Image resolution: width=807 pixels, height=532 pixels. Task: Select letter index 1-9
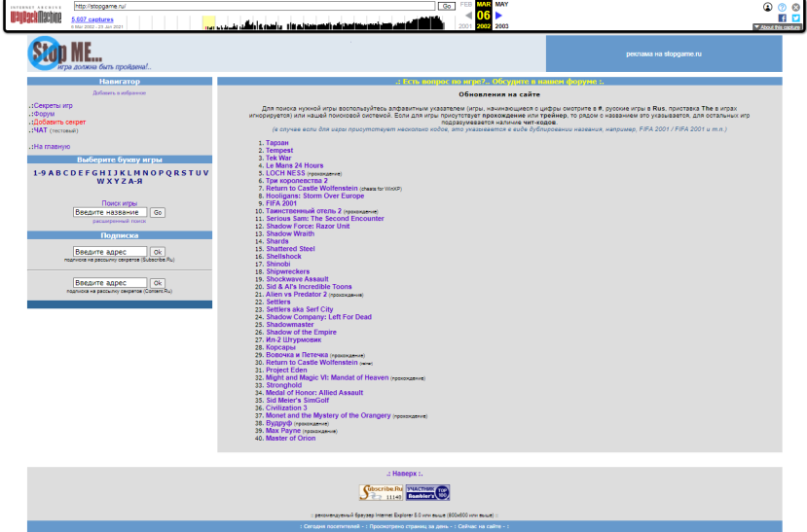pos(39,173)
